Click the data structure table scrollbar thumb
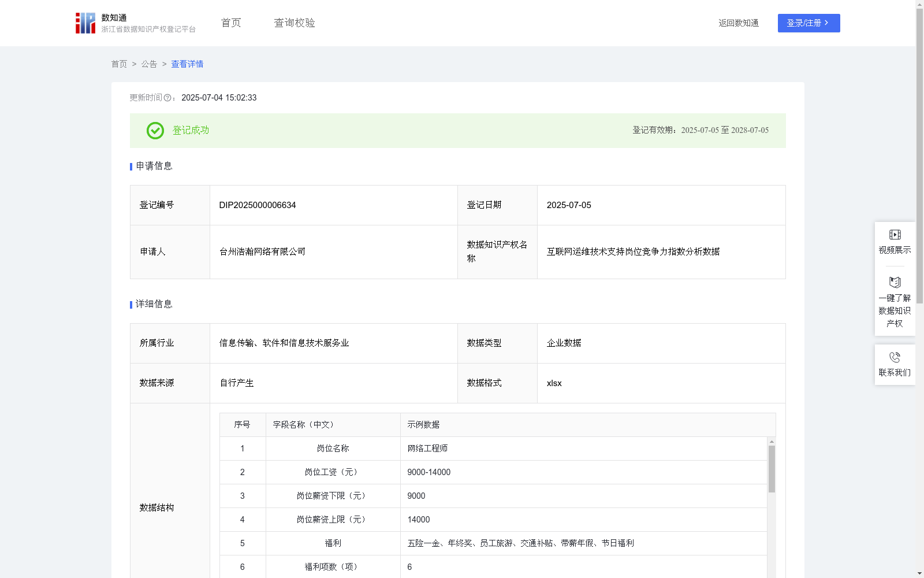The image size is (924, 578). (x=772, y=469)
